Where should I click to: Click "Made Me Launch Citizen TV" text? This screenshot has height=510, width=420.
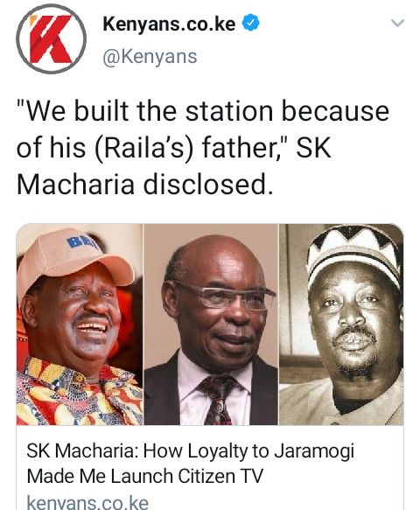pos(144,476)
